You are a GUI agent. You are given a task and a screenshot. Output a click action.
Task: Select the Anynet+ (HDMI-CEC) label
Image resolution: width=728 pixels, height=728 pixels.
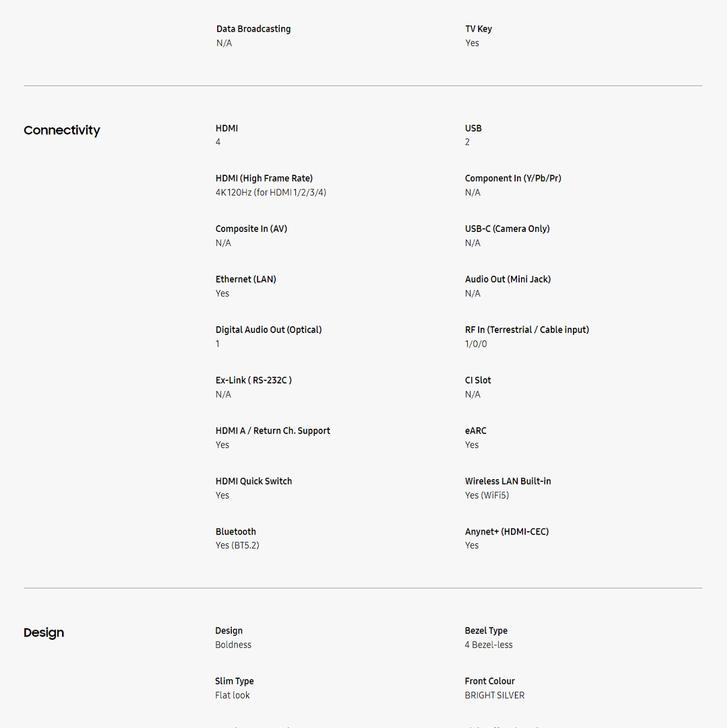[x=506, y=532]
